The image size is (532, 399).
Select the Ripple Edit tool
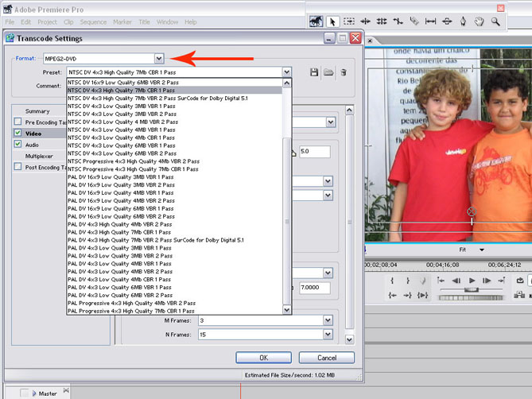pyautogui.click(x=366, y=21)
